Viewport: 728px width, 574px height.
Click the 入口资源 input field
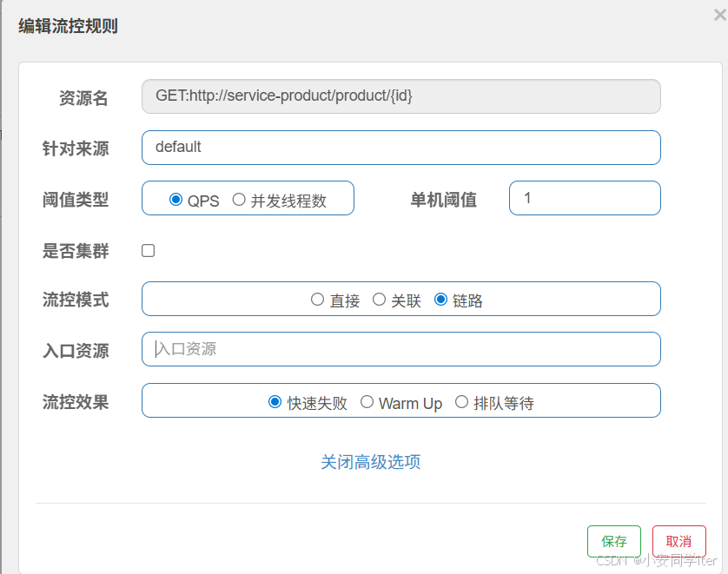click(401, 349)
